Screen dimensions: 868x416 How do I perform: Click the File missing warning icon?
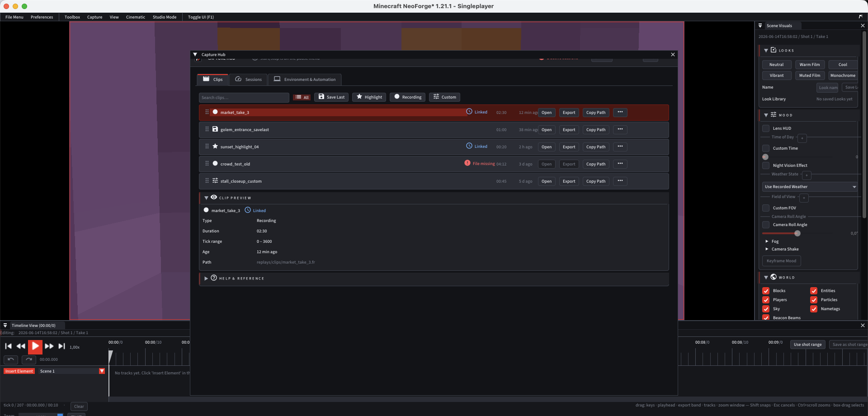(x=467, y=163)
